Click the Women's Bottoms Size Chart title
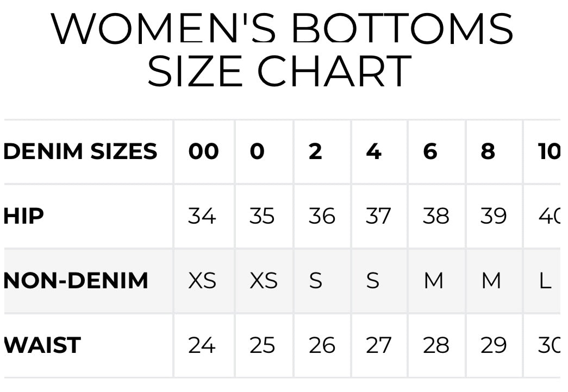Screen dimensions: 568x392 [x=283, y=50]
